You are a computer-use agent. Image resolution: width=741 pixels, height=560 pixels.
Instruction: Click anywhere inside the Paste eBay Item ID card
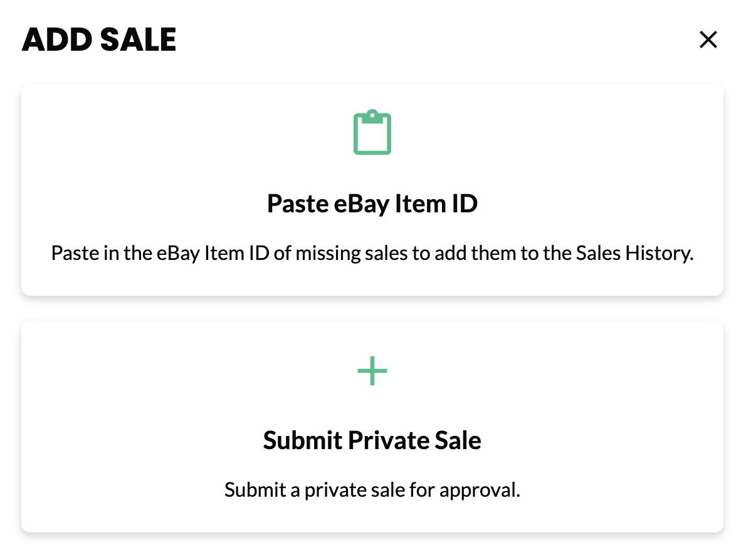coord(372,188)
